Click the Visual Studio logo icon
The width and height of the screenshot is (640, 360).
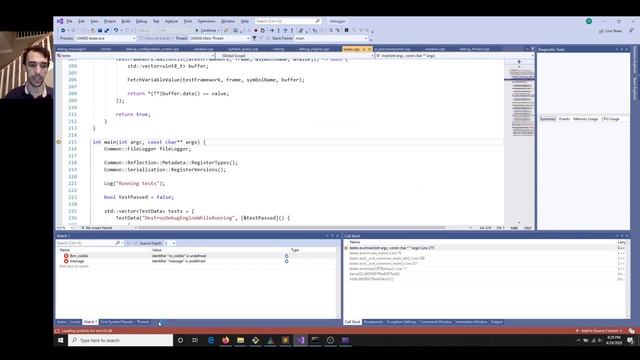(x=60, y=21)
